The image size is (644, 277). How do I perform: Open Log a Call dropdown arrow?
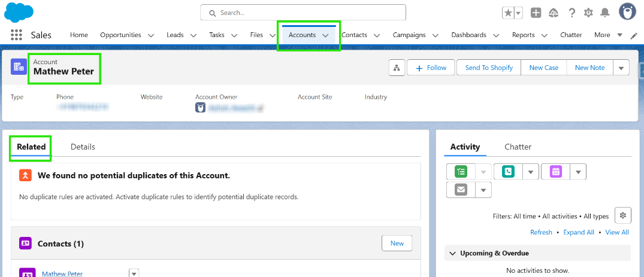point(530,172)
